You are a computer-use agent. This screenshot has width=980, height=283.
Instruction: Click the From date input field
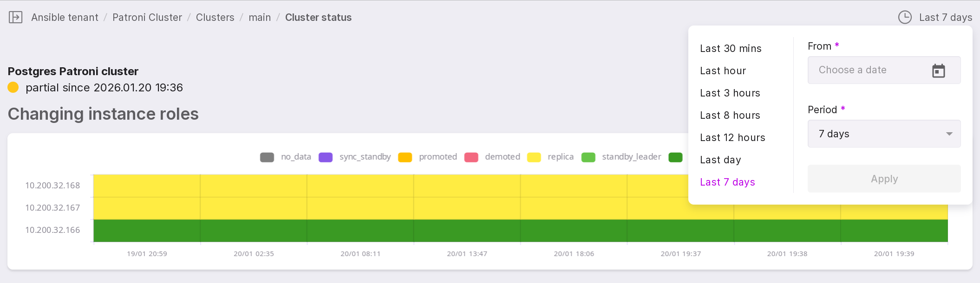[869, 71]
